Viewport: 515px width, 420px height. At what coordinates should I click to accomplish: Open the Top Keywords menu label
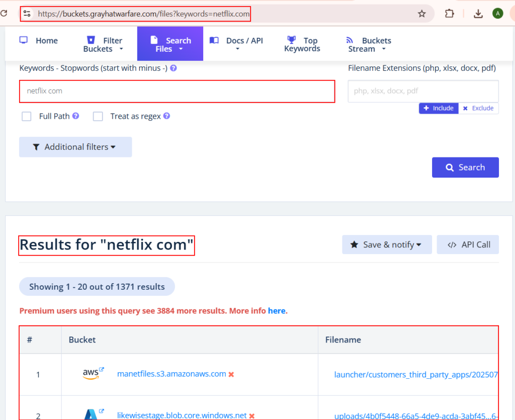[302, 45]
